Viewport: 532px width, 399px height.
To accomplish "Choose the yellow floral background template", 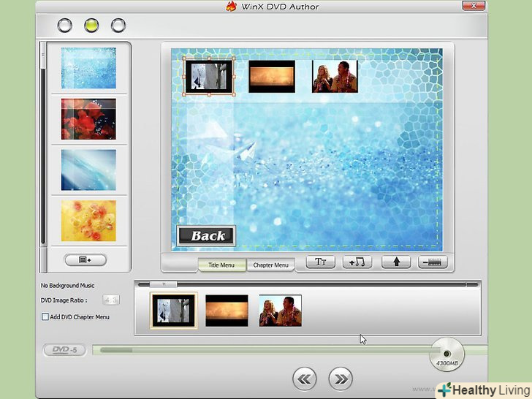I will (88, 221).
